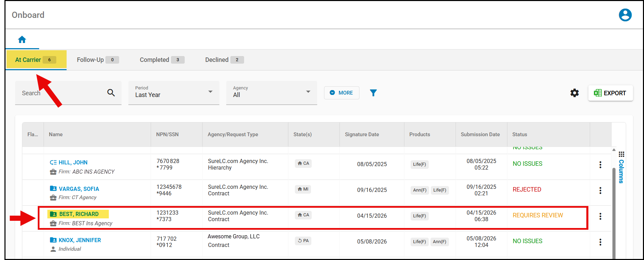Click the REQUIRES REVIEW status text
The width and height of the screenshot is (644, 260).
[538, 215]
